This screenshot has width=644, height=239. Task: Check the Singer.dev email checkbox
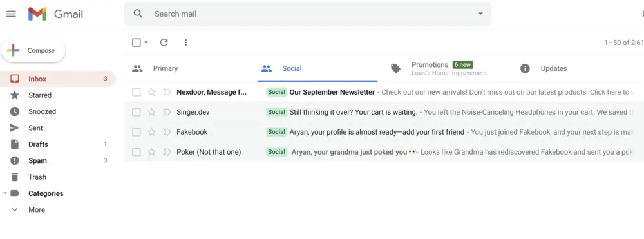coord(137,112)
